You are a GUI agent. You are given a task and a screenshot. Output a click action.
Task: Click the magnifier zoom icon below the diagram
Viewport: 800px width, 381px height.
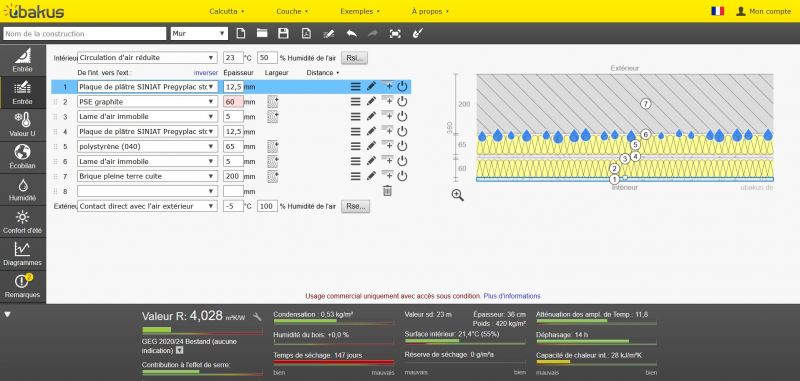tap(458, 195)
